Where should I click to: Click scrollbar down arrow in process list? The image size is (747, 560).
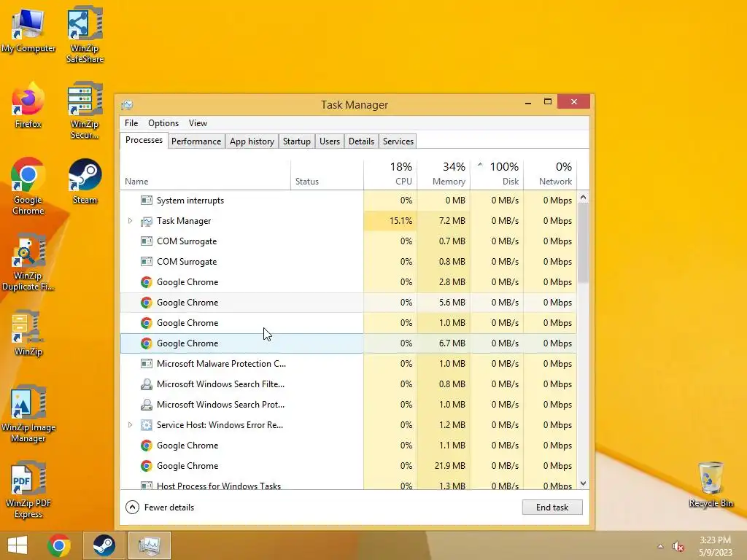click(583, 483)
